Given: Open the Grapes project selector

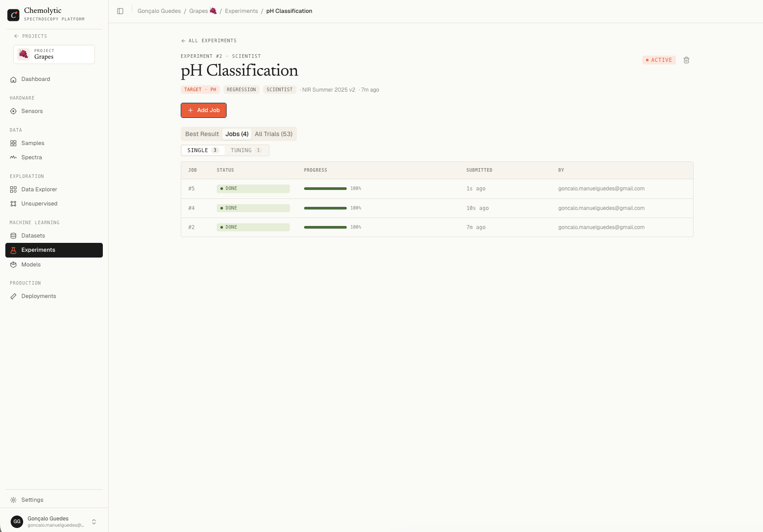Looking at the screenshot, I should click(54, 54).
